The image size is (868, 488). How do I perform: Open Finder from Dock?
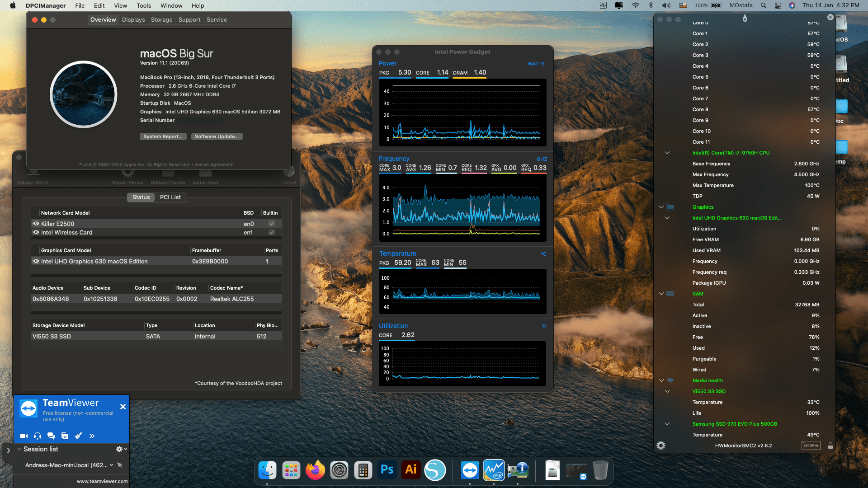(267, 470)
